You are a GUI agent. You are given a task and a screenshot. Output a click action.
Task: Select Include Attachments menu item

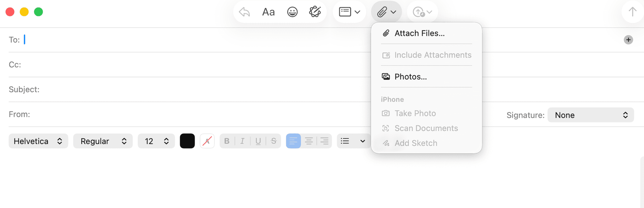pyautogui.click(x=426, y=55)
